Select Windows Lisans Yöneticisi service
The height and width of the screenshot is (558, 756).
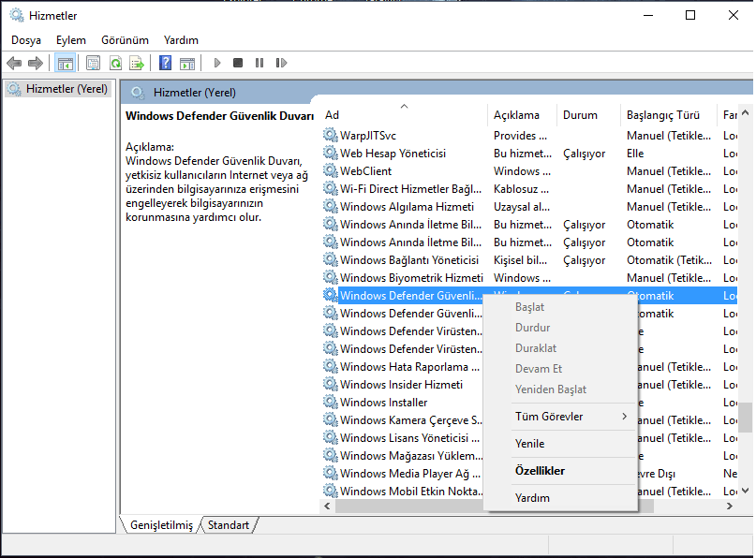[x=410, y=438]
